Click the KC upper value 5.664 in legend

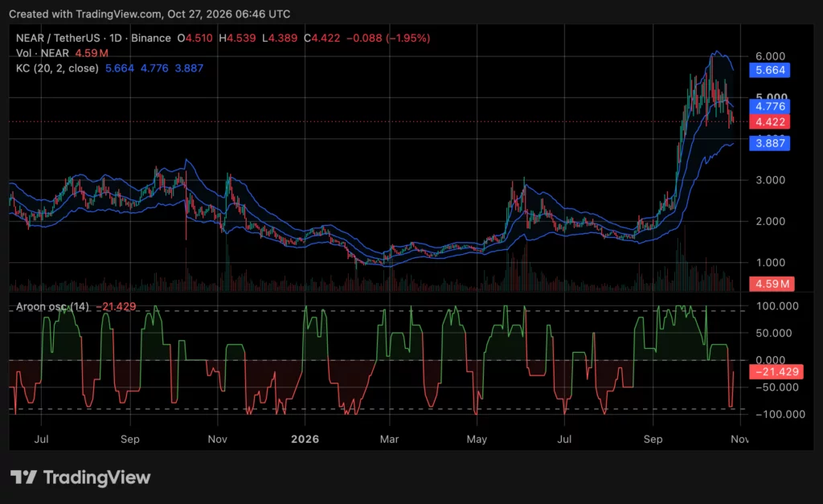(x=120, y=68)
